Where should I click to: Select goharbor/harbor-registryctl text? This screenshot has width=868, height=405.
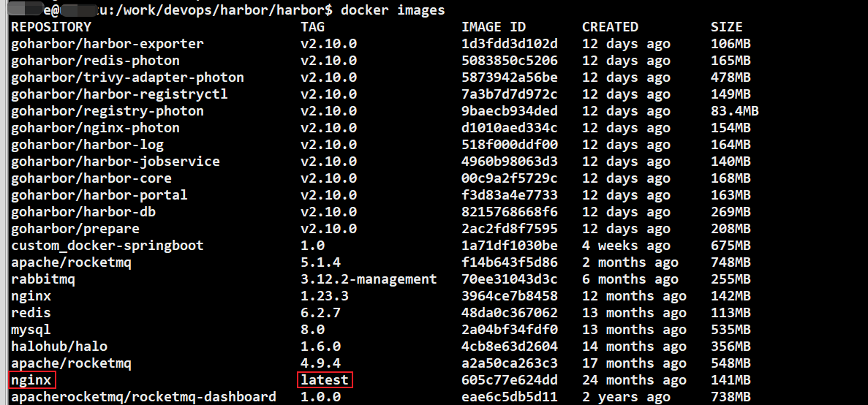120,94
